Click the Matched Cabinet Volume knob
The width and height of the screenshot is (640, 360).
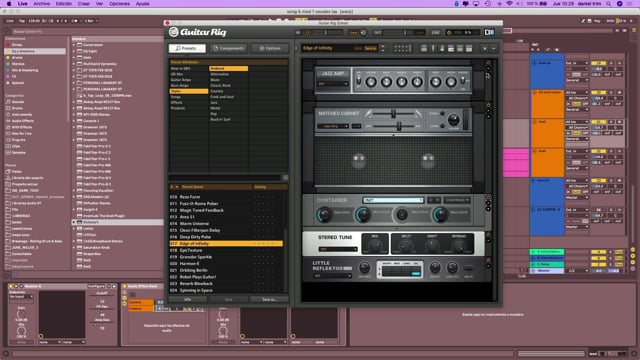(x=453, y=120)
